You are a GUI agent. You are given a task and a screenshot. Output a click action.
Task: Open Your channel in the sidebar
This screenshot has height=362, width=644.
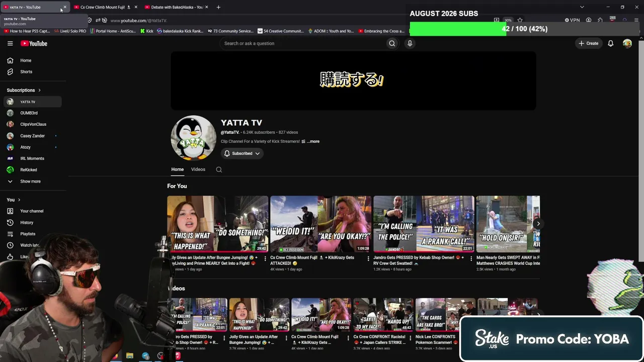tap(33, 211)
